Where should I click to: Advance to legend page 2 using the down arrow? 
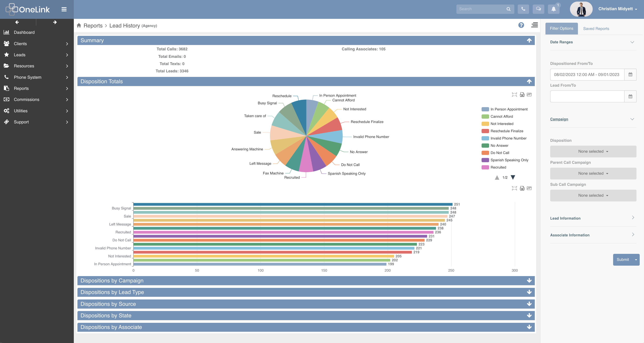click(513, 177)
